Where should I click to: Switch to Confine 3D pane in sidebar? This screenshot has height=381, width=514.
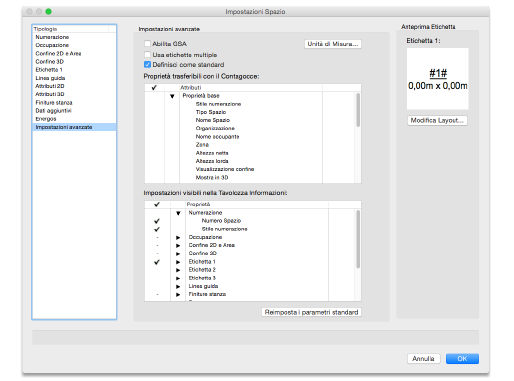(74, 62)
